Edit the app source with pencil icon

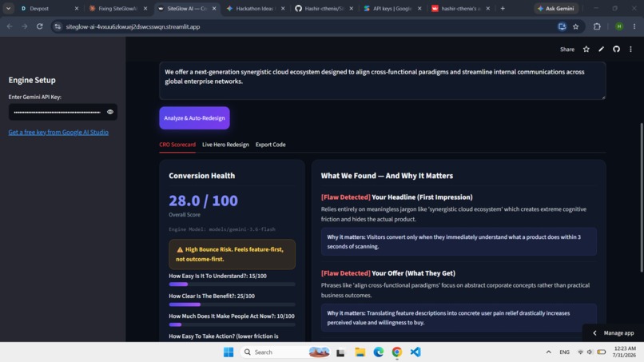tap(602, 50)
